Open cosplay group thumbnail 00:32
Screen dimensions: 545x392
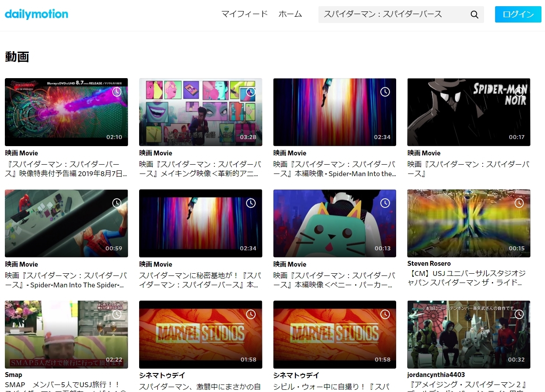click(x=469, y=335)
